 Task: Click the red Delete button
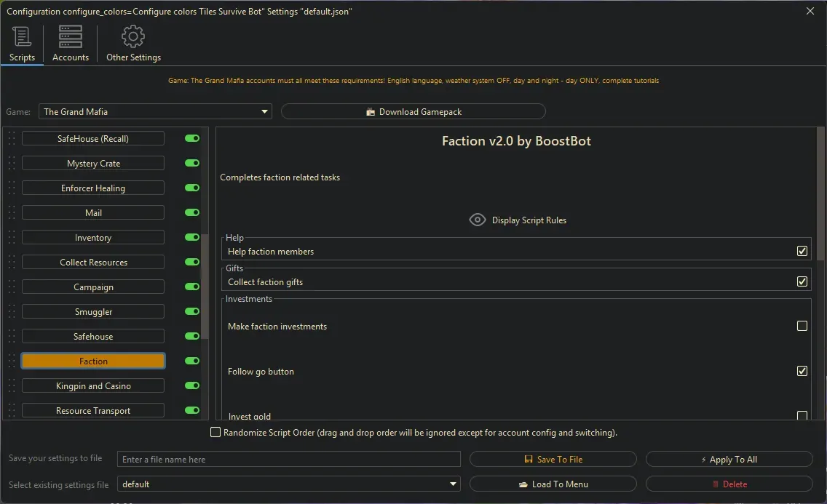[729, 484]
